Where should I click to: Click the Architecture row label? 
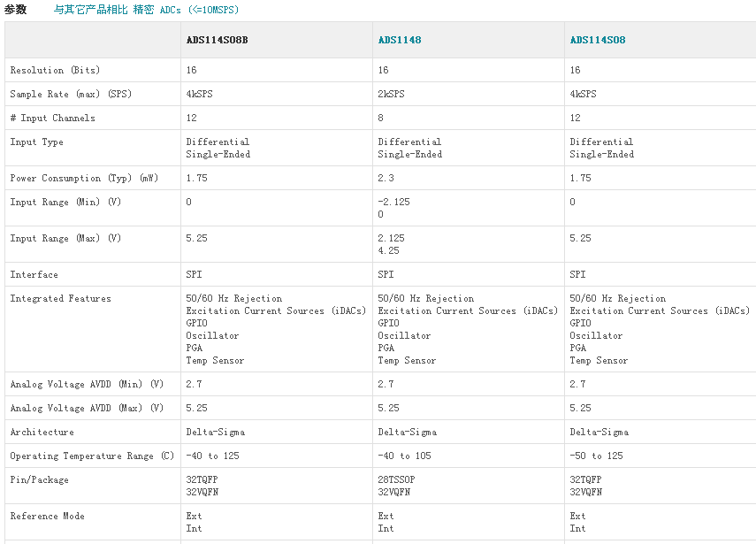[x=42, y=432]
